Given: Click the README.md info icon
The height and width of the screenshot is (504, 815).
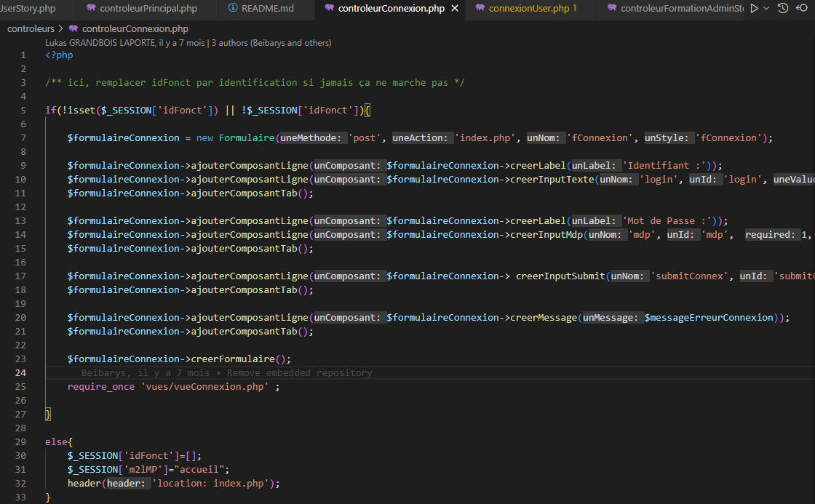Looking at the screenshot, I should pos(233,9).
